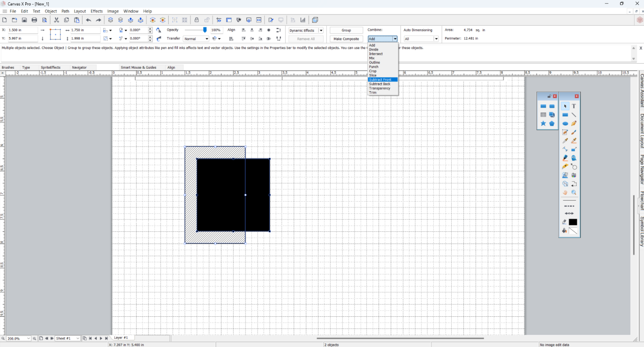Toggle the Lock object icon
This screenshot has width=644, height=347.
click(x=197, y=20)
